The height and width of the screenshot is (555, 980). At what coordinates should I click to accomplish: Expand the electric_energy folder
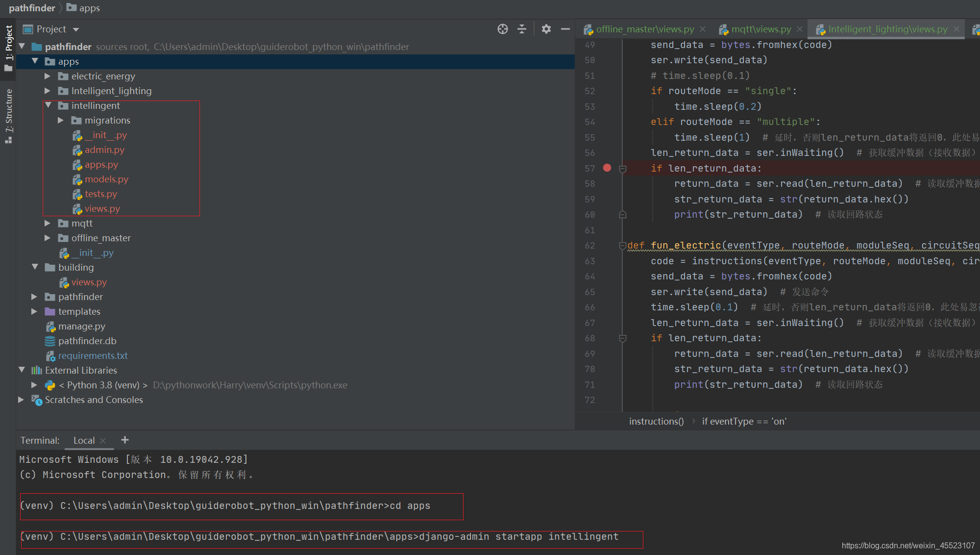pyautogui.click(x=48, y=76)
